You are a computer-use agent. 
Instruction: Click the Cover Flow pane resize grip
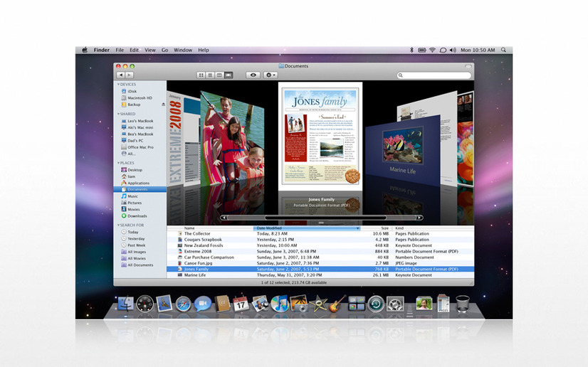coord(320,223)
